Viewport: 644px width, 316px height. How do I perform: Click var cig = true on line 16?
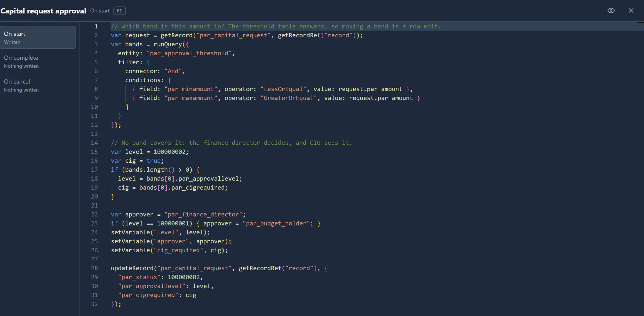tap(137, 161)
